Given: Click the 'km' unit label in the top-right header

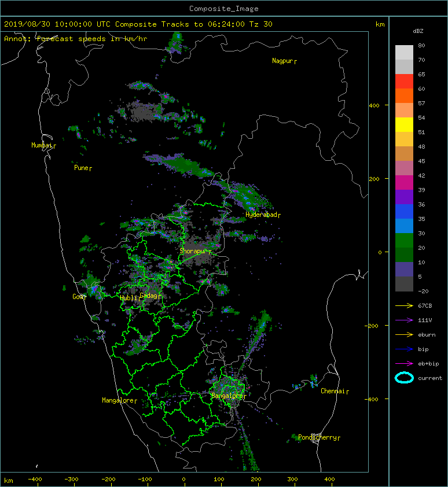Looking at the screenshot, I should pyautogui.click(x=380, y=24).
